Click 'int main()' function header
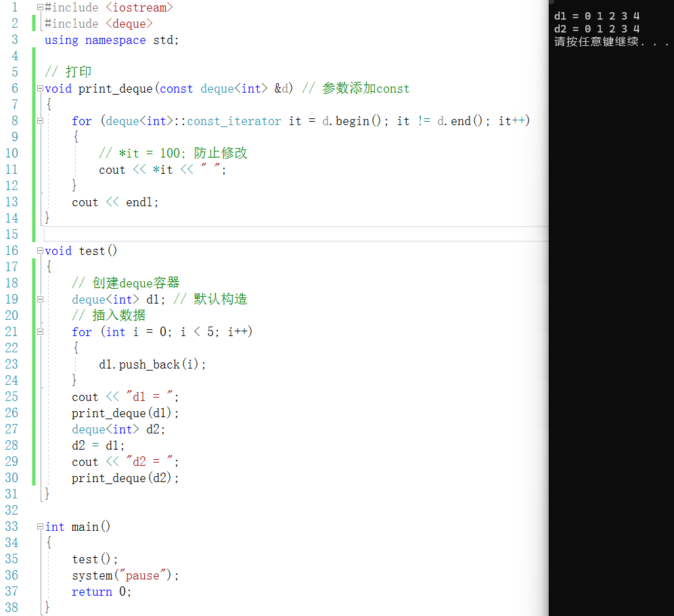This screenshot has width=674, height=616. [78, 527]
